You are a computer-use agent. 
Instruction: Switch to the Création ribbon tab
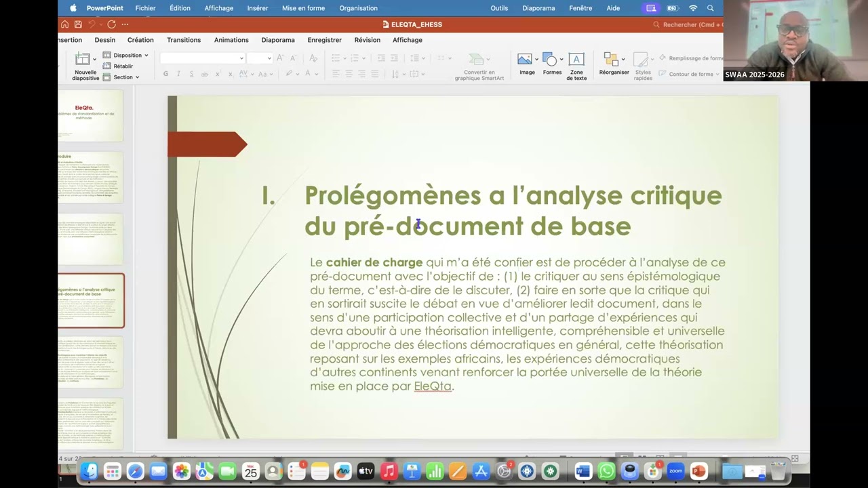tap(140, 40)
